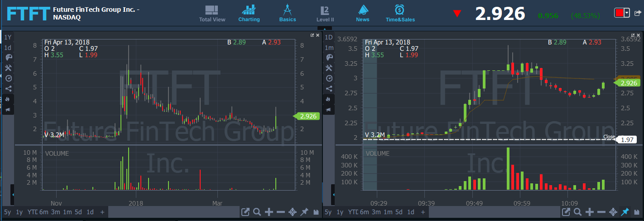Click left chart horizontal scrollbar track
This screenshot has width=644, height=221.
point(174,212)
